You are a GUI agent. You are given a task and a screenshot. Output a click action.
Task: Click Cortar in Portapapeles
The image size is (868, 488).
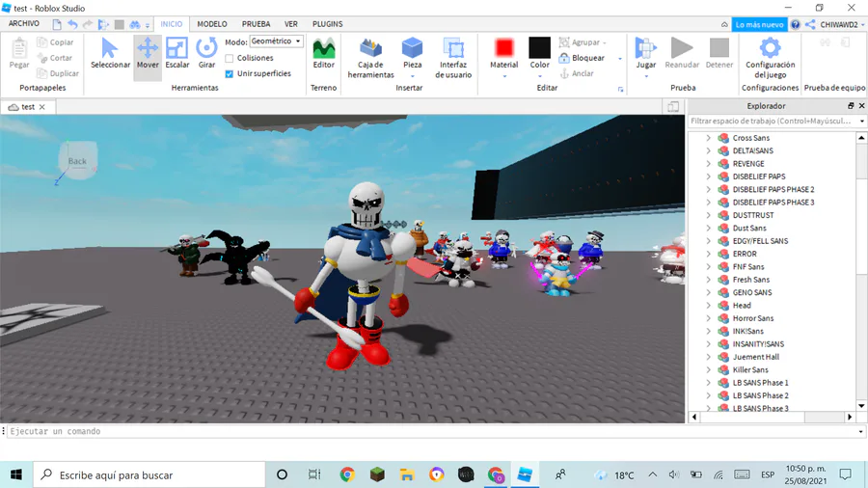(55, 58)
